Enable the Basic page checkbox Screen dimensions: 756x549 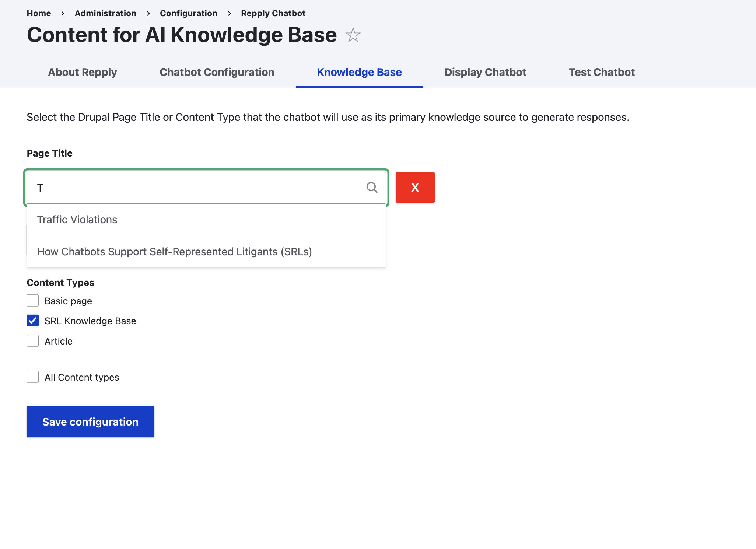pyautogui.click(x=33, y=301)
